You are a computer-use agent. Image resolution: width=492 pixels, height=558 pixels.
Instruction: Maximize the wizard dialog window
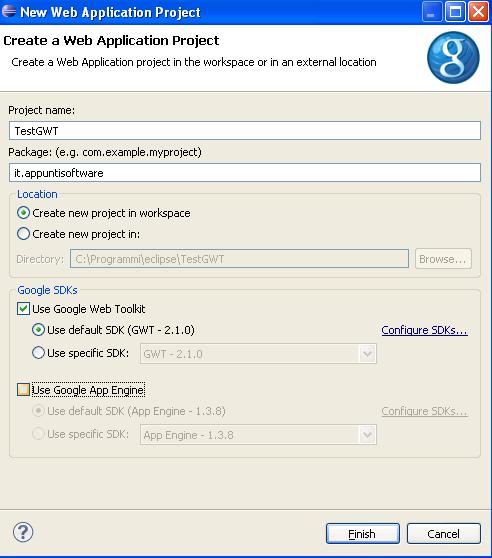click(x=455, y=12)
